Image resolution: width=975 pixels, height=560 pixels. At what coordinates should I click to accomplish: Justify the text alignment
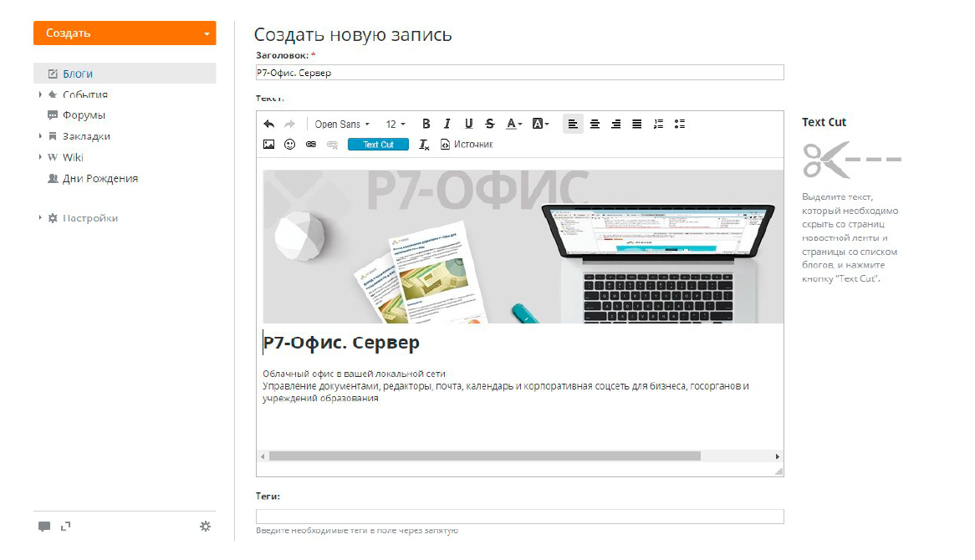pos(636,124)
